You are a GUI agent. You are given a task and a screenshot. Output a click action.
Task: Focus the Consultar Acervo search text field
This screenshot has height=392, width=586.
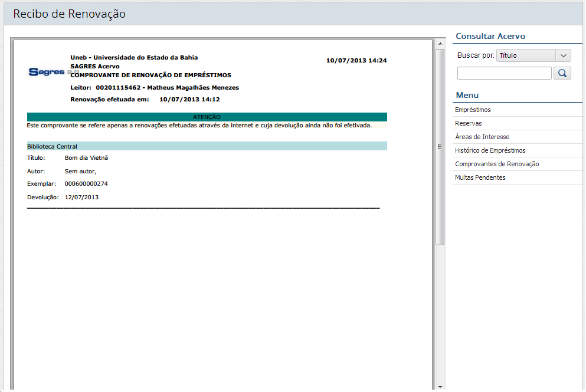[x=504, y=73]
